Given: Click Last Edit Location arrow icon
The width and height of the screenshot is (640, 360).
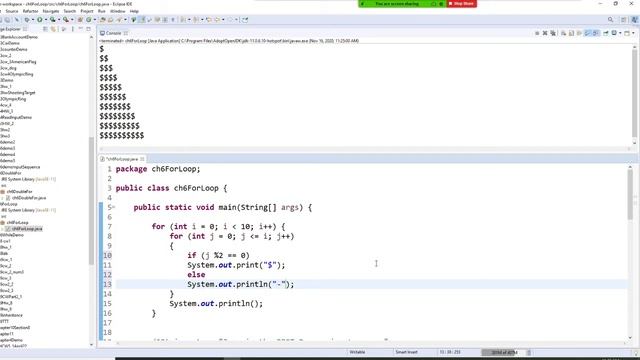Looking at the screenshot, I should pos(209,20).
